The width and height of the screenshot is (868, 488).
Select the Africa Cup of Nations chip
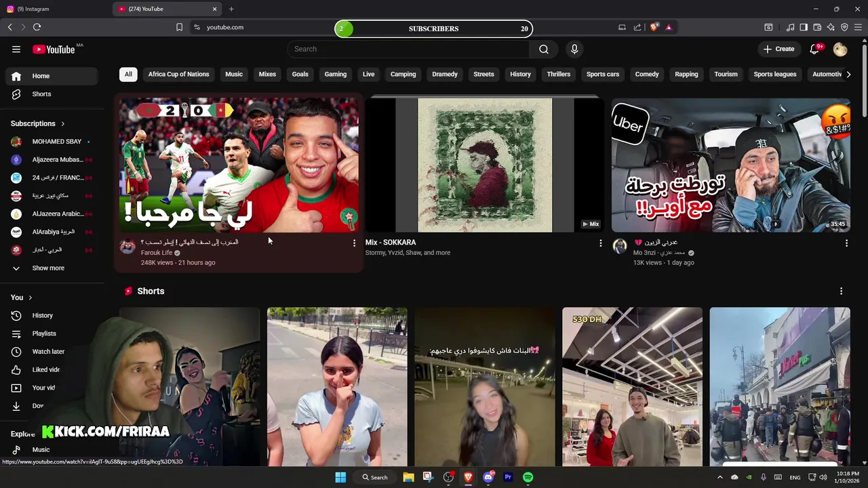(178, 74)
